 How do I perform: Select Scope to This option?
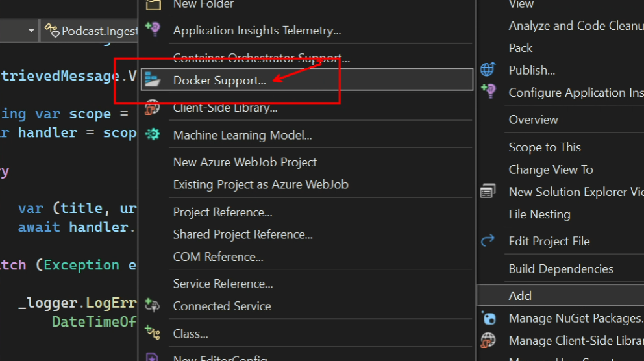coord(544,147)
